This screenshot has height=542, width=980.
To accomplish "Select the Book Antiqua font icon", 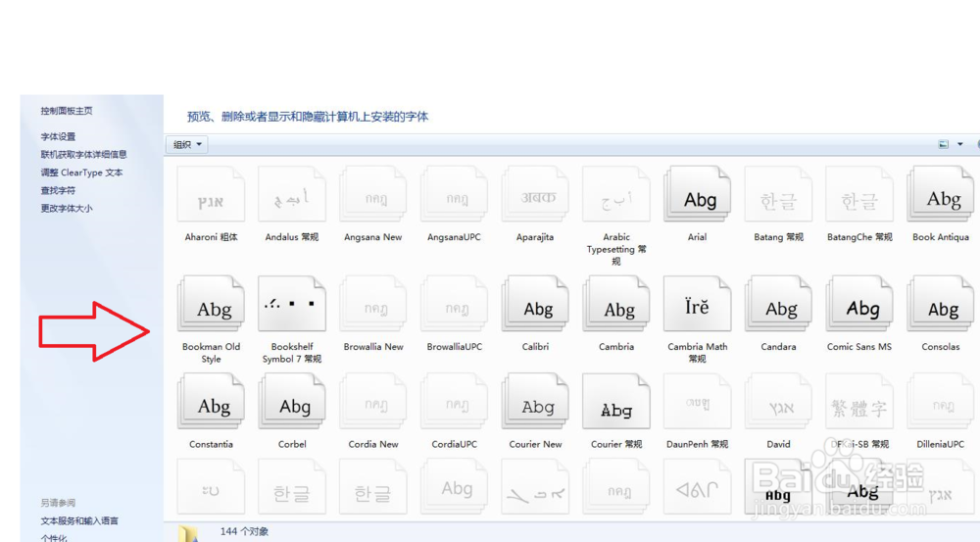I will (941, 194).
